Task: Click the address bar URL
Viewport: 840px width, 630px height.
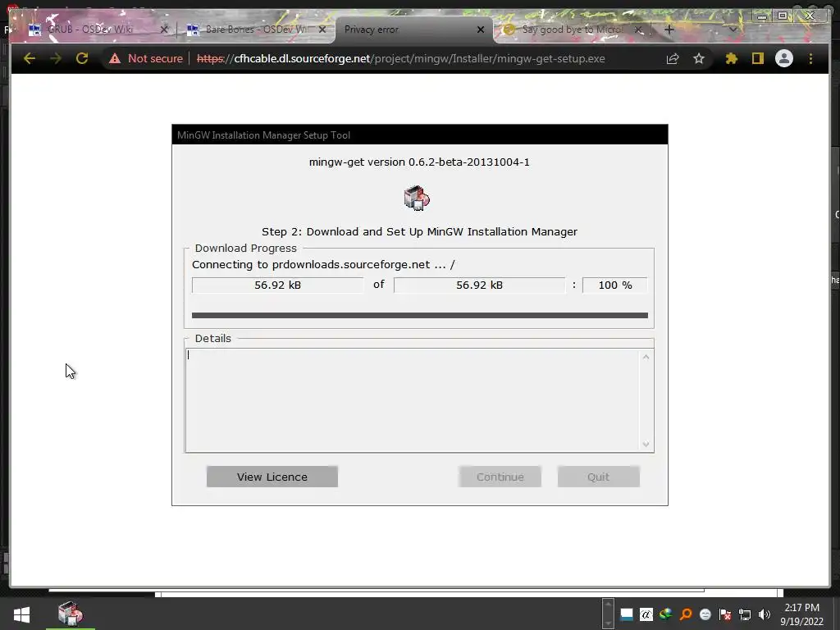Action: click(x=400, y=58)
